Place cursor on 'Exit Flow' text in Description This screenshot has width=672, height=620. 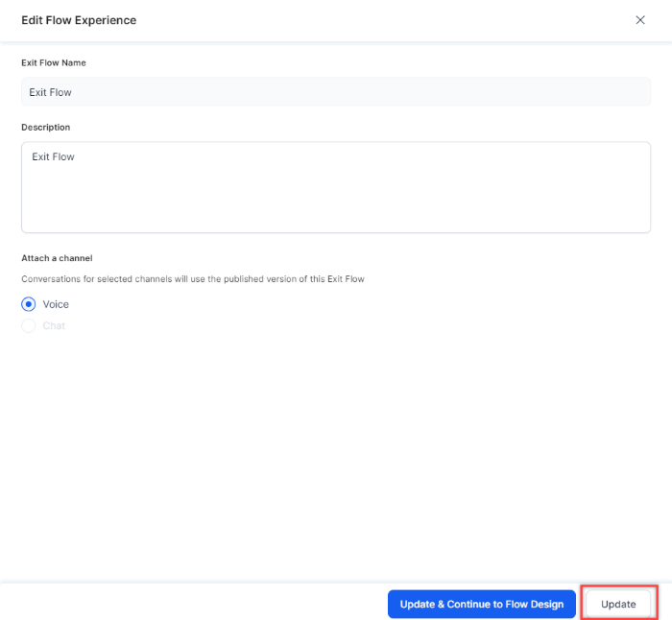click(53, 156)
